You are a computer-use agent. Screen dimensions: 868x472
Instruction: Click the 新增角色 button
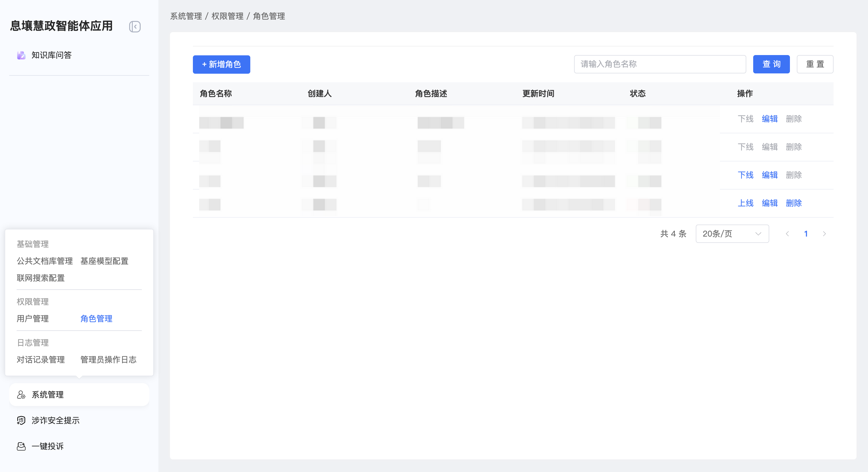coord(221,64)
